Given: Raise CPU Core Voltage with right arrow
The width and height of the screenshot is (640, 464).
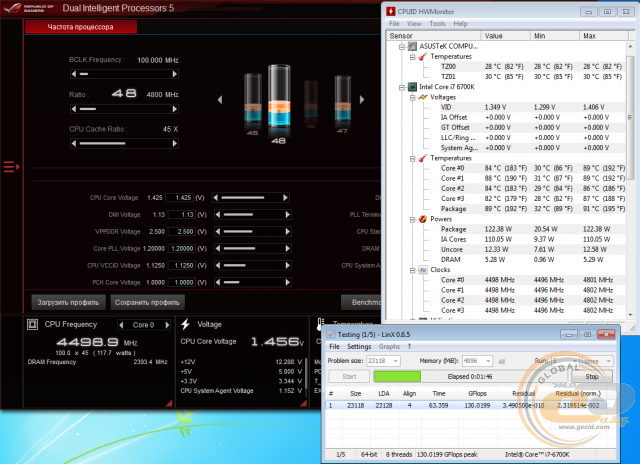Looking at the screenshot, I should pos(285,198).
